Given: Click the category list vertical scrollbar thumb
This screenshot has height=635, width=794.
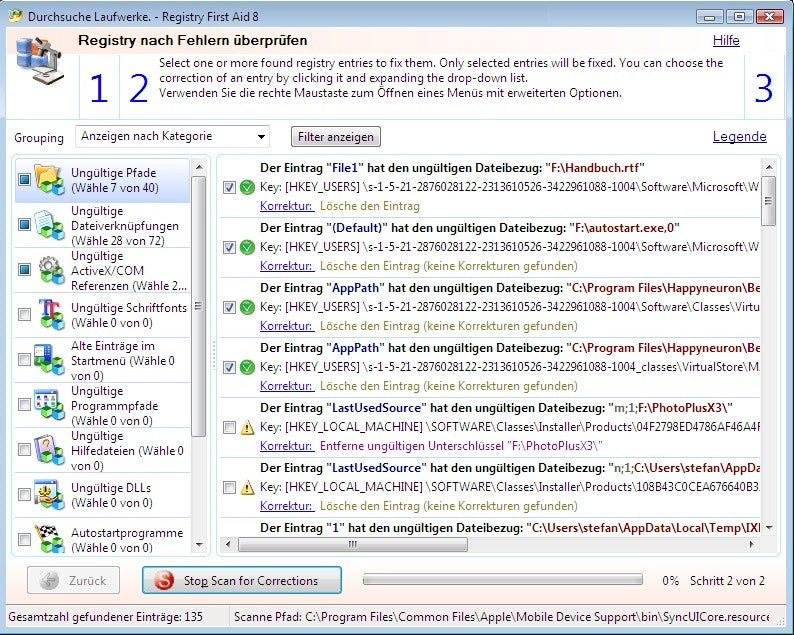Looking at the screenshot, I should click(198, 306).
